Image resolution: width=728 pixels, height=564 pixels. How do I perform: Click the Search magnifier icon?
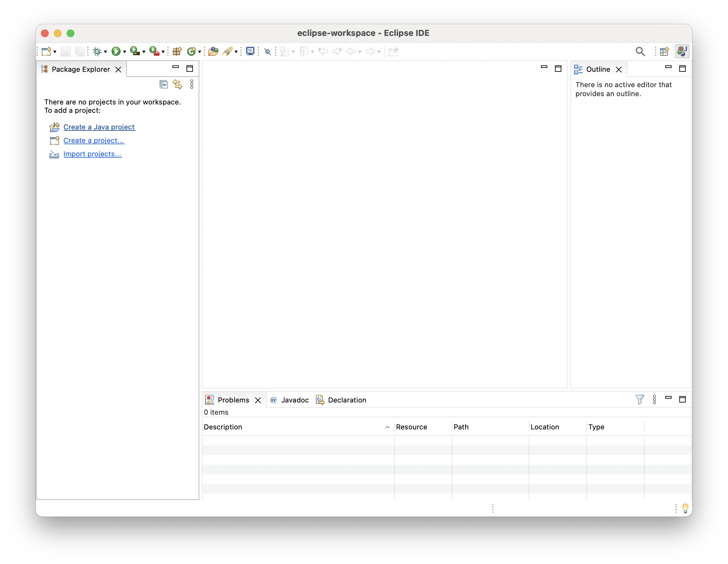point(640,51)
